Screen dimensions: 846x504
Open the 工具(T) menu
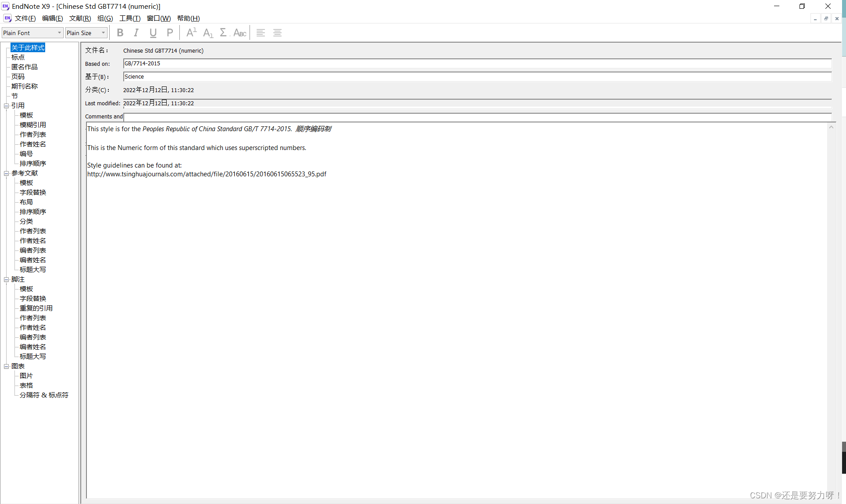click(x=130, y=18)
